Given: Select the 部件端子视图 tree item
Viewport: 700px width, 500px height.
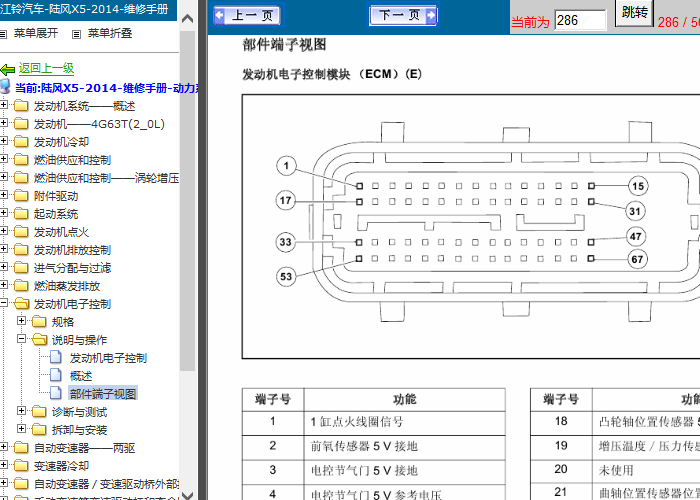Looking at the screenshot, I should click(103, 394).
